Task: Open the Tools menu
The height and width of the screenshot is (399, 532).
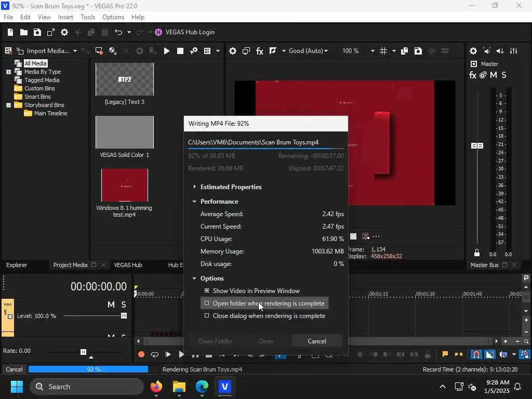Action: point(88,17)
